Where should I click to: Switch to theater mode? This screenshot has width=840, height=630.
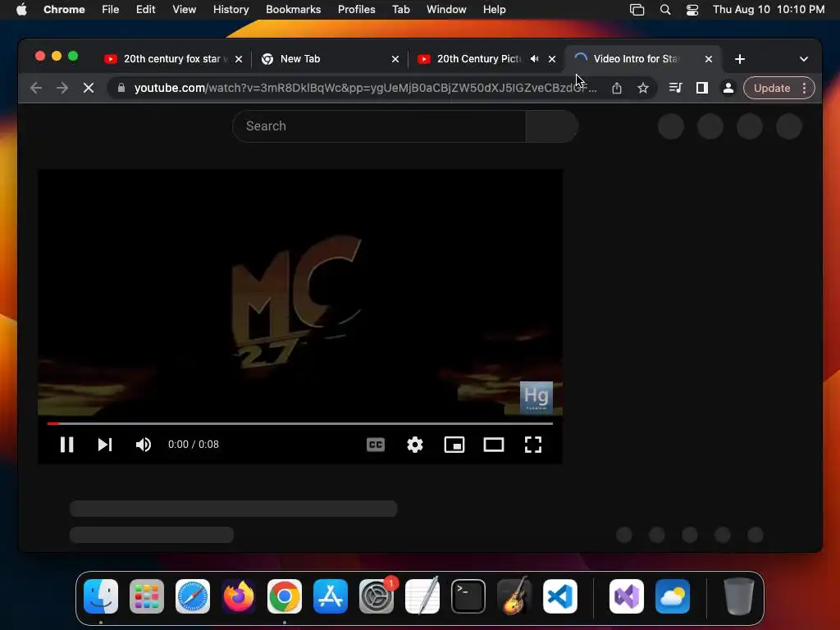pyautogui.click(x=493, y=445)
